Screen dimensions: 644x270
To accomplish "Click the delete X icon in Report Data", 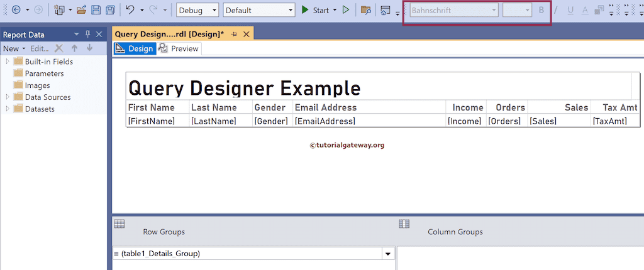I will tap(59, 48).
